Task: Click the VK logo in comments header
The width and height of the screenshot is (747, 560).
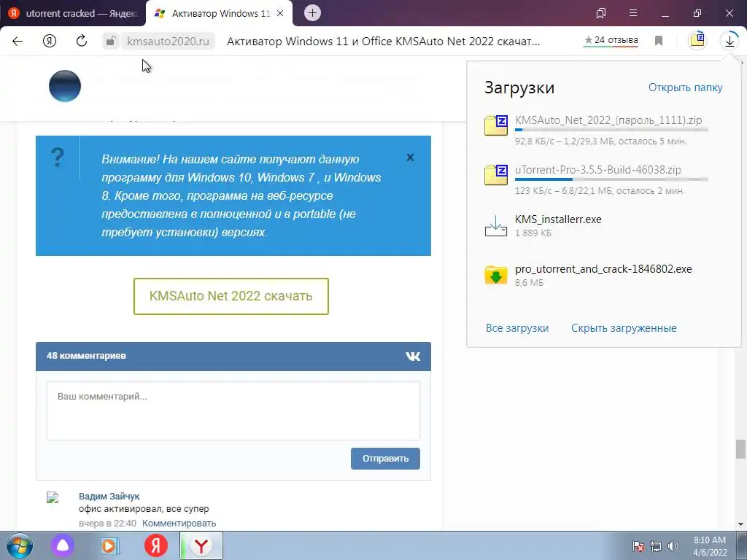Action: [x=413, y=356]
